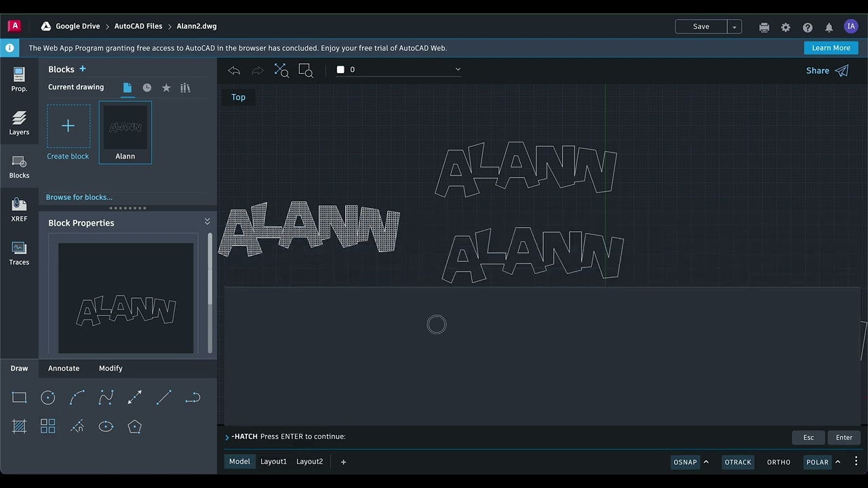Select the Alann block thumbnail
The width and height of the screenshot is (868, 488).
(x=125, y=132)
